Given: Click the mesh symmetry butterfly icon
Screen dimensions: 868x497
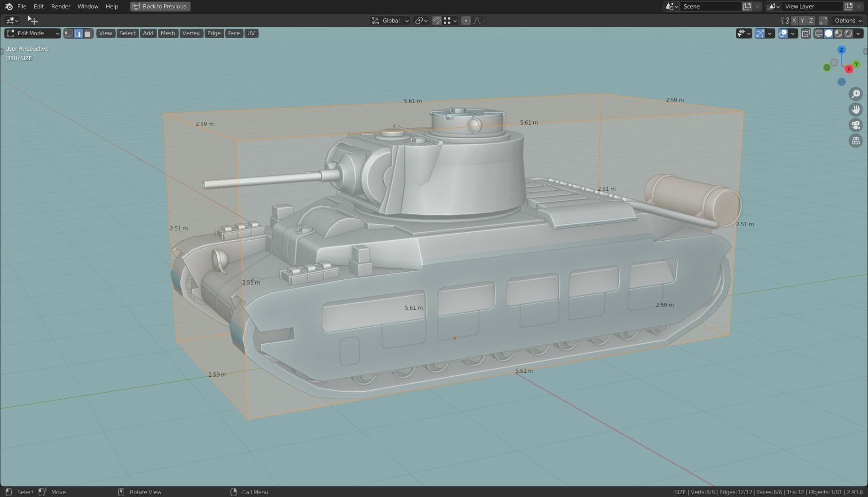Looking at the screenshot, I should [784, 20].
